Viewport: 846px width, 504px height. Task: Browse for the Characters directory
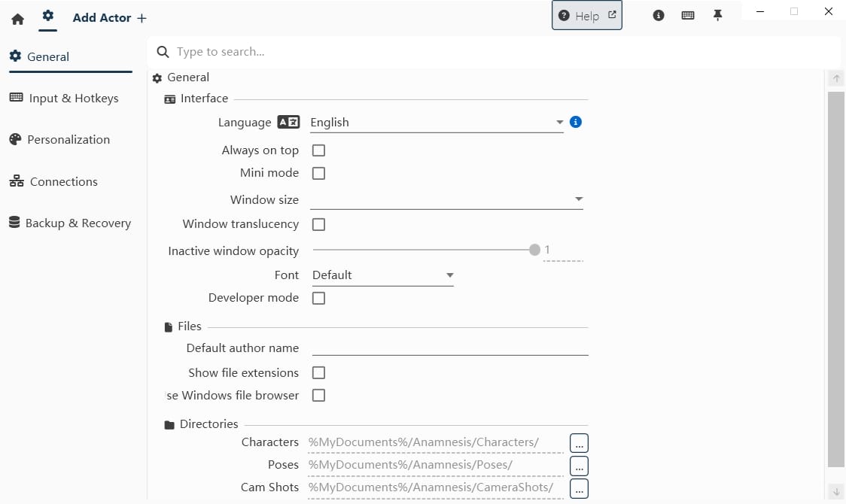tap(579, 442)
